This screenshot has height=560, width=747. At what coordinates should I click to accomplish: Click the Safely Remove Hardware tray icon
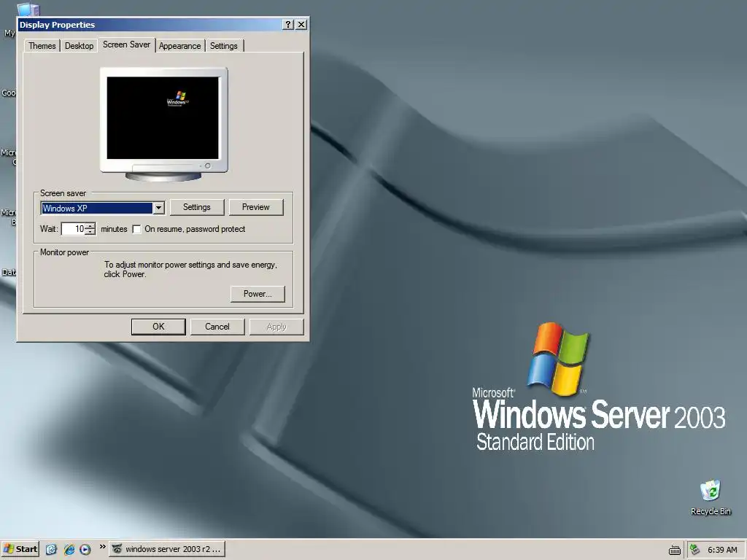[695, 550]
